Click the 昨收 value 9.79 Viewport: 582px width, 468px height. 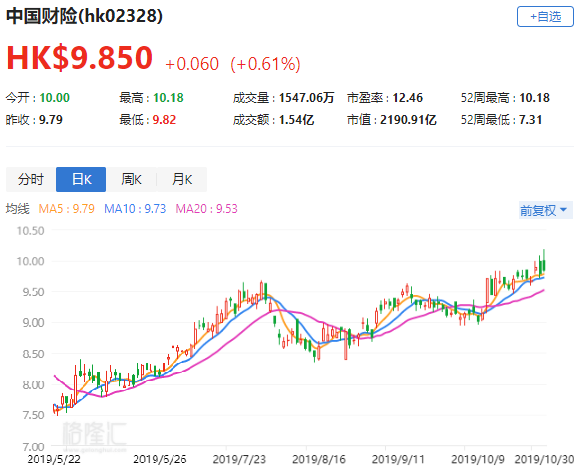pyautogui.click(x=51, y=120)
